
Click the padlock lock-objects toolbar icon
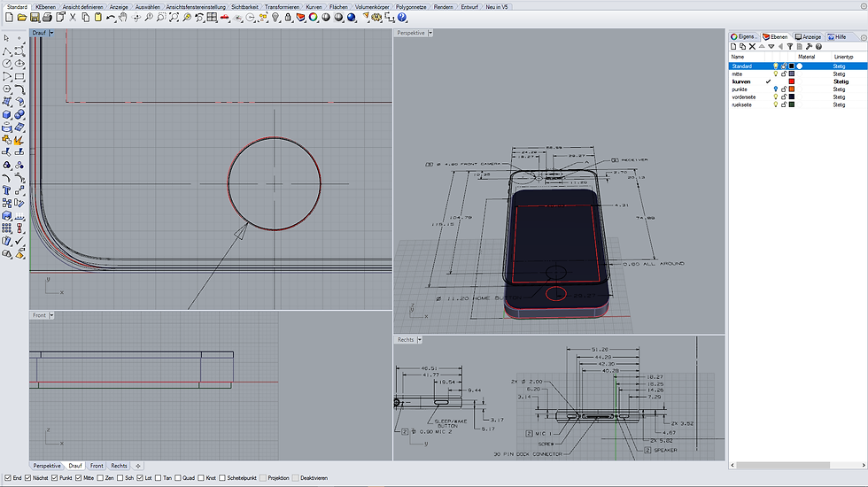point(288,18)
